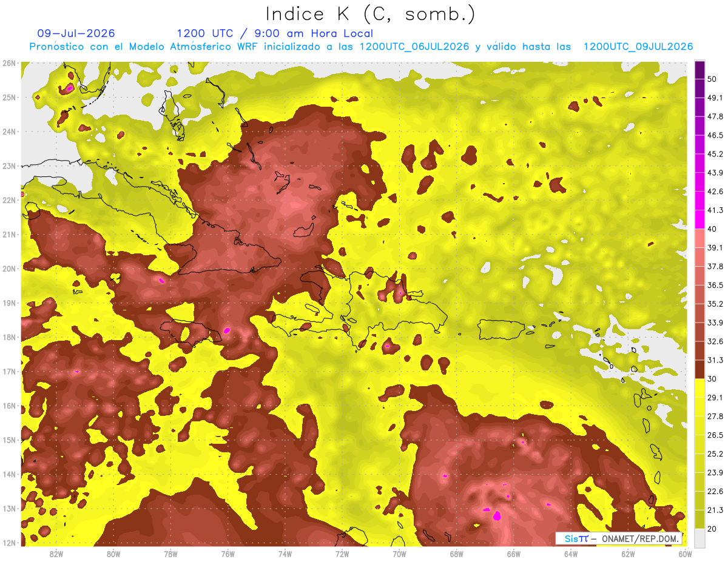Click the "14N" latitude label
Image resolution: width=728 pixels, height=562 pixels.
click(9, 474)
